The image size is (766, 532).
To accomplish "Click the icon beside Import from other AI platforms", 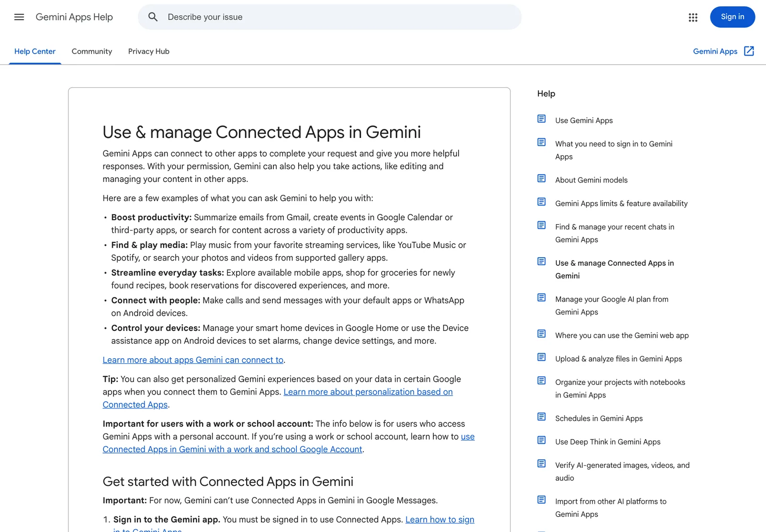I will tap(541, 500).
